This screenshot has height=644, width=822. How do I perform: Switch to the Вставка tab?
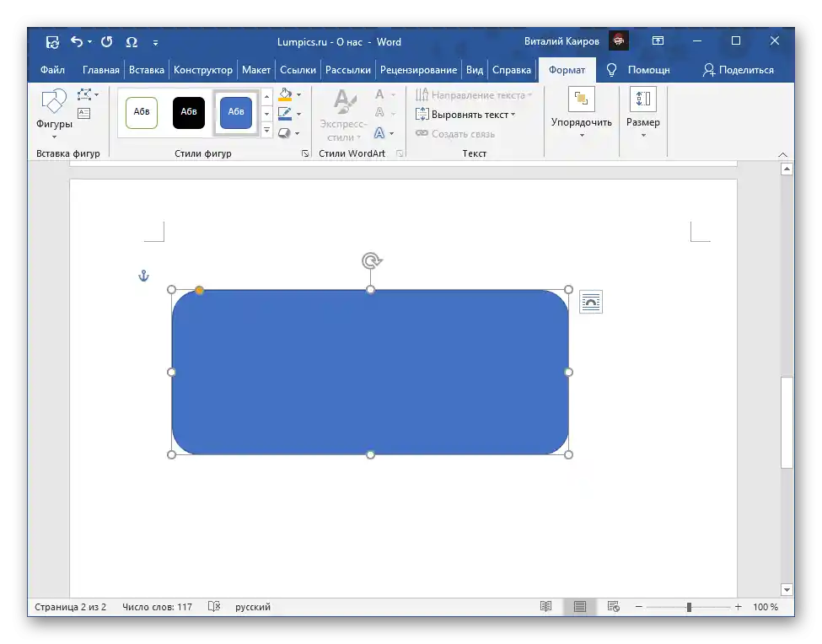tap(146, 70)
